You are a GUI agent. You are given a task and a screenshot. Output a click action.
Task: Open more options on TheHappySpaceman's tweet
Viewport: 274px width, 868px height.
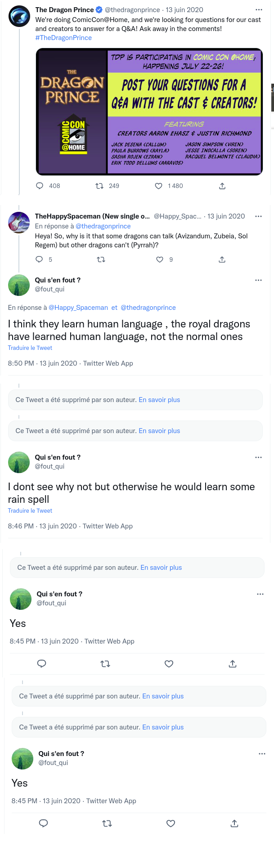[258, 216]
